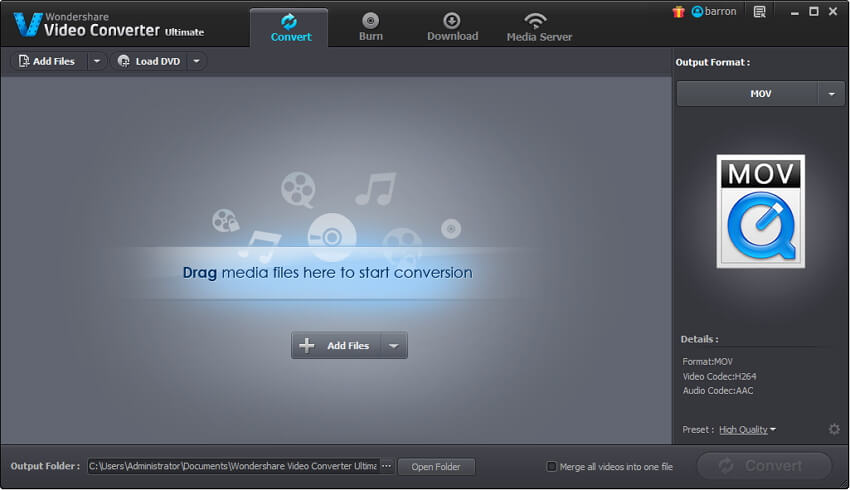850x490 pixels.
Task: Click the toolbar Add Files button
Action: [x=47, y=61]
